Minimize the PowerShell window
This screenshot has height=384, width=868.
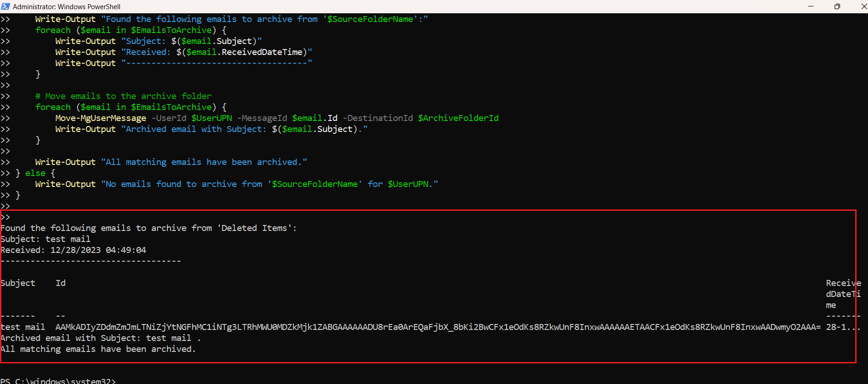[811, 6]
